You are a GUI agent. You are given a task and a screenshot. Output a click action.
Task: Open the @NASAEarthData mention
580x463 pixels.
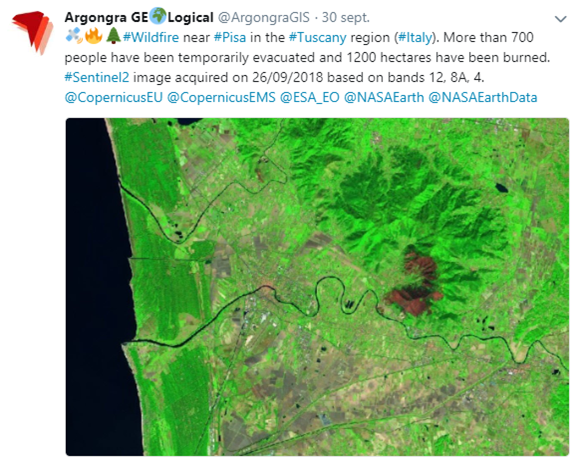[483, 97]
